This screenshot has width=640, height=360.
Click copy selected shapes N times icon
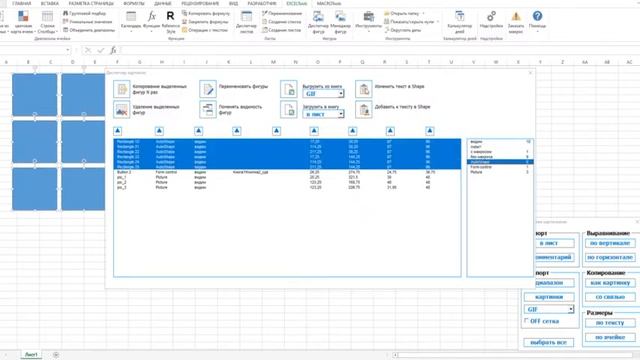122,89
